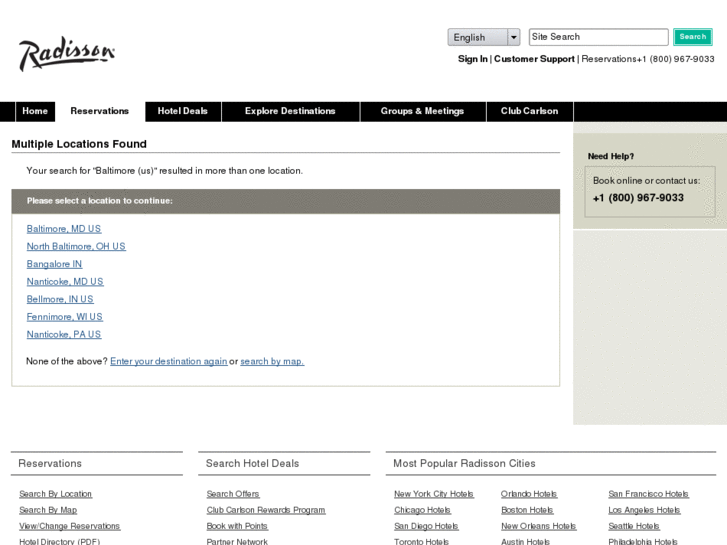727x545 pixels.
Task: Open View/Change Reservations link
Action: [70, 526]
